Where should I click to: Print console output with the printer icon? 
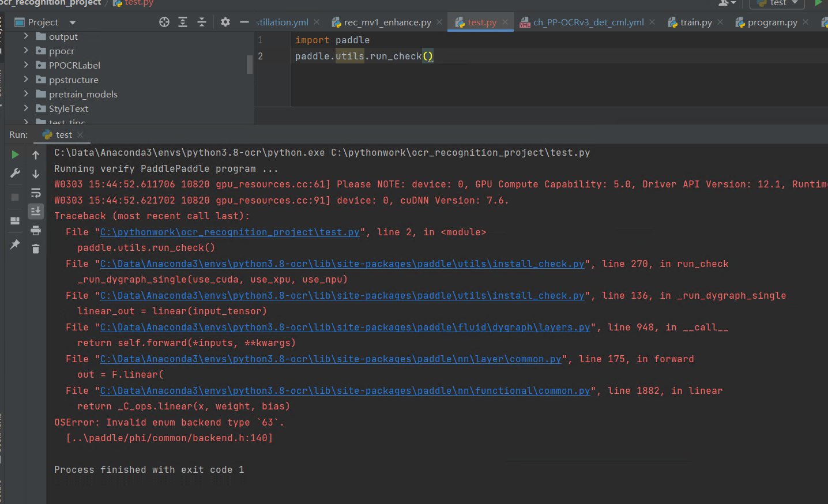tap(36, 230)
